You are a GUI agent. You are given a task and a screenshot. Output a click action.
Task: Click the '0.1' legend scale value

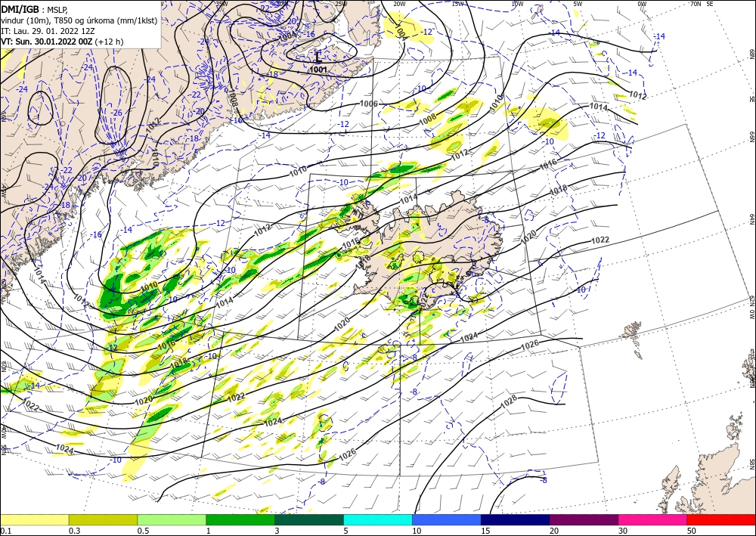6,531
